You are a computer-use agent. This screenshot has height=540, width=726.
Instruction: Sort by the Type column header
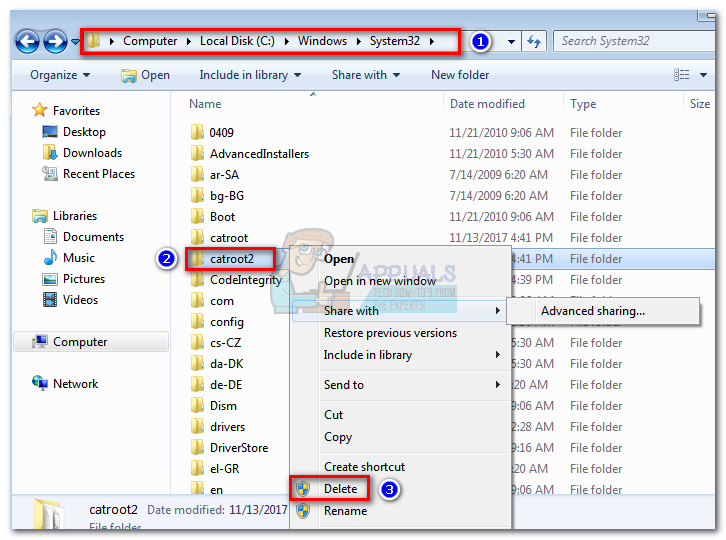583,104
